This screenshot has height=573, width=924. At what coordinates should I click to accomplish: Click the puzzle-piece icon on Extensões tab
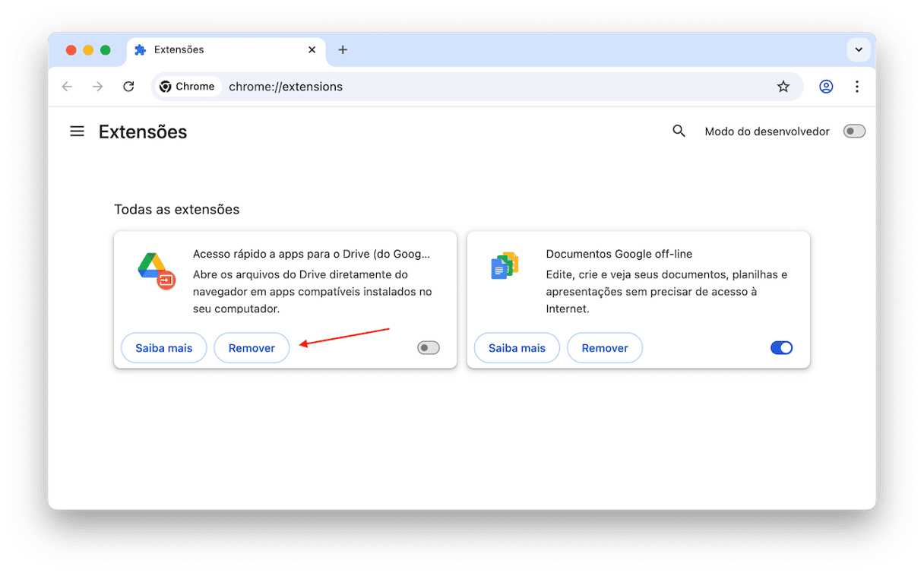[140, 50]
